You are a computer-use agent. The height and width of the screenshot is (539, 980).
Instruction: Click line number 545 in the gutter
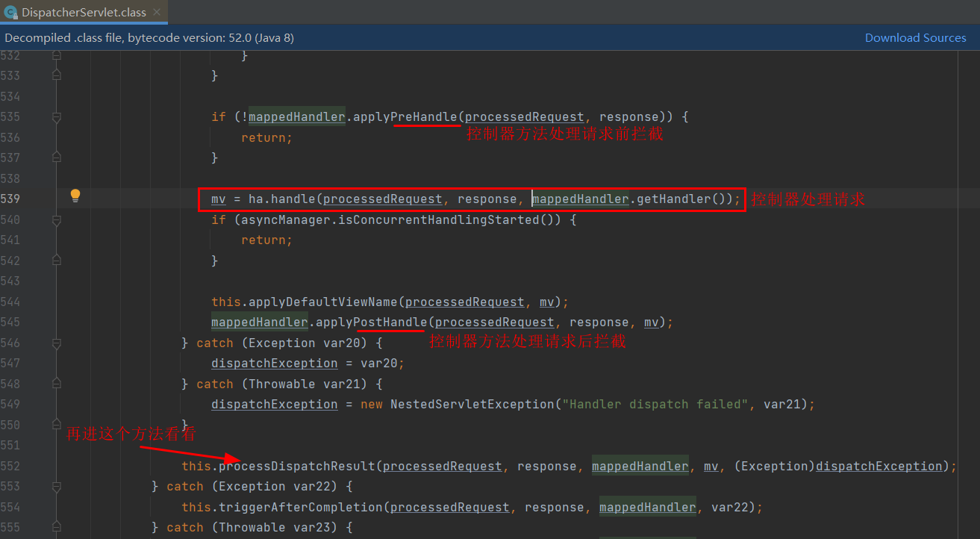click(10, 322)
